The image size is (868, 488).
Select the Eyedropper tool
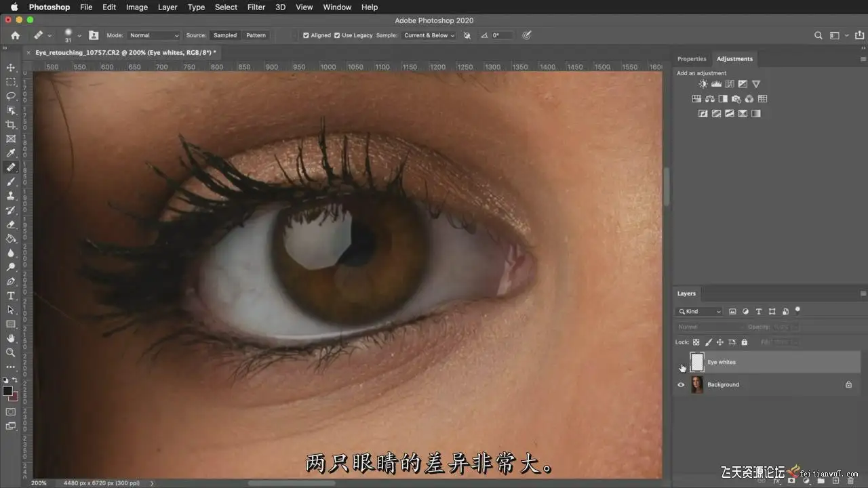tap(11, 153)
